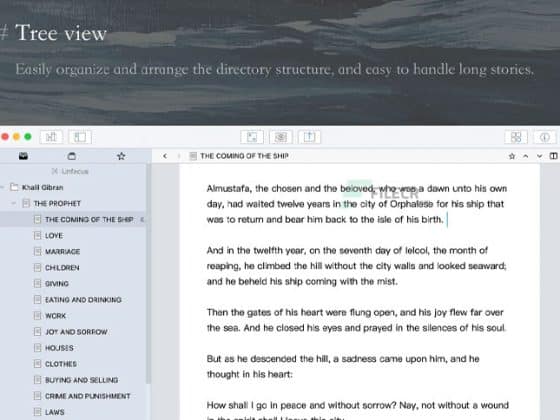
Task: Show the info panel icon
Action: (x=545, y=137)
